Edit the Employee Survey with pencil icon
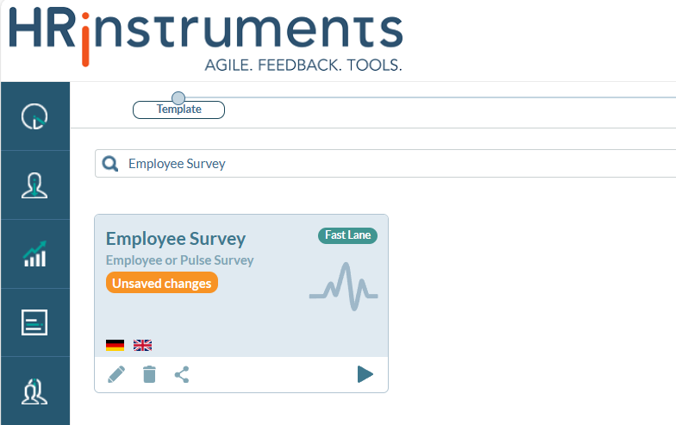 pyautogui.click(x=116, y=375)
